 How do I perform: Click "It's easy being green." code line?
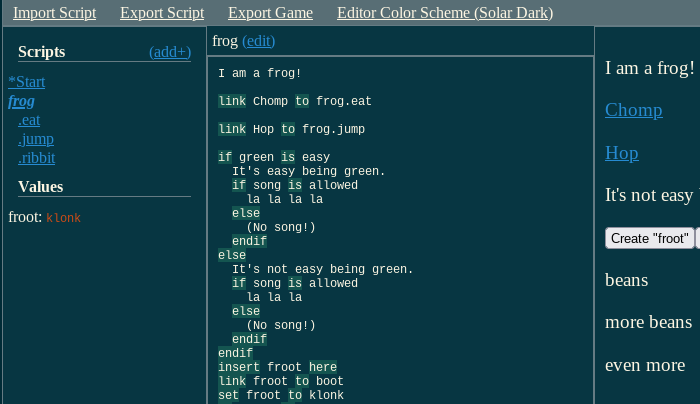click(308, 171)
